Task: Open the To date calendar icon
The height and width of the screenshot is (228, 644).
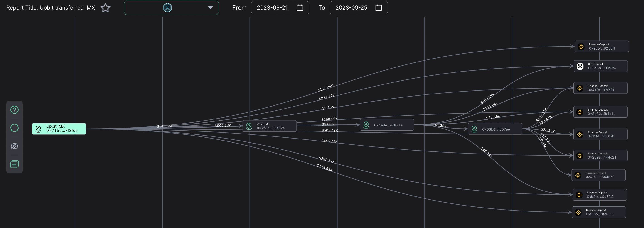Action: (x=378, y=8)
